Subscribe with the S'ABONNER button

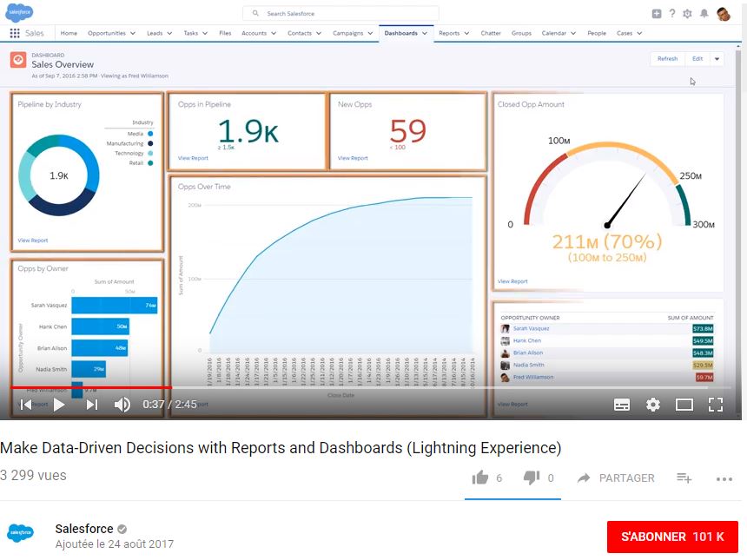coord(672,537)
